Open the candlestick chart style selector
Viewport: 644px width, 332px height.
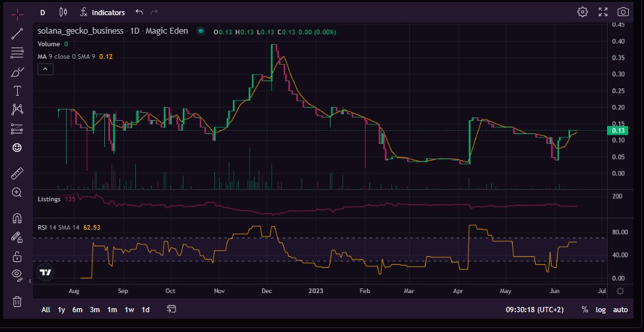[x=63, y=13]
